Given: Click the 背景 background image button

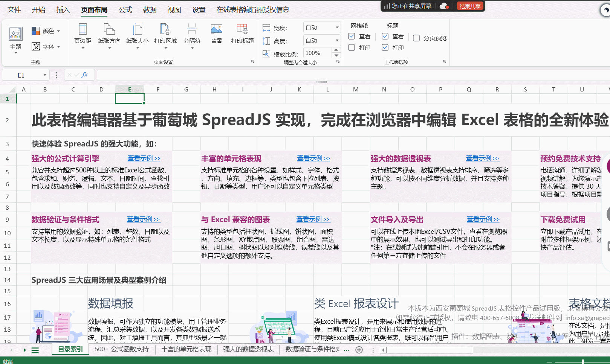Looking at the screenshot, I should pos(217,34).
